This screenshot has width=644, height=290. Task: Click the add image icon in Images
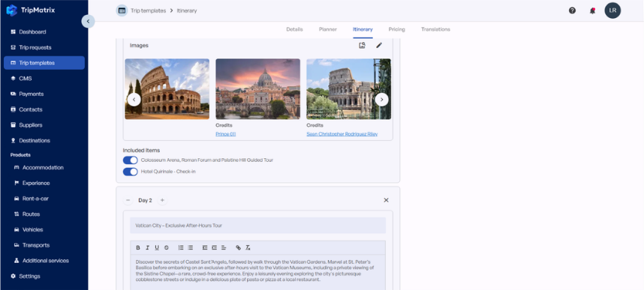pos(362,46)
